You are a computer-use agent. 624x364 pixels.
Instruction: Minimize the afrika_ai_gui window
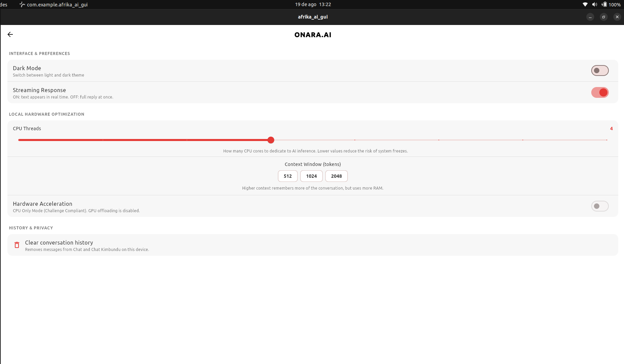point(590,17)
